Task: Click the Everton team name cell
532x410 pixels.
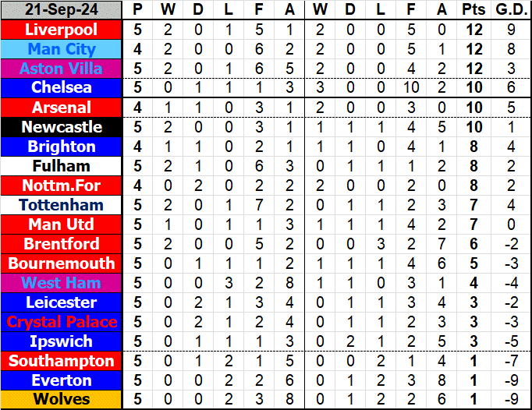Action: click(62, 380)
